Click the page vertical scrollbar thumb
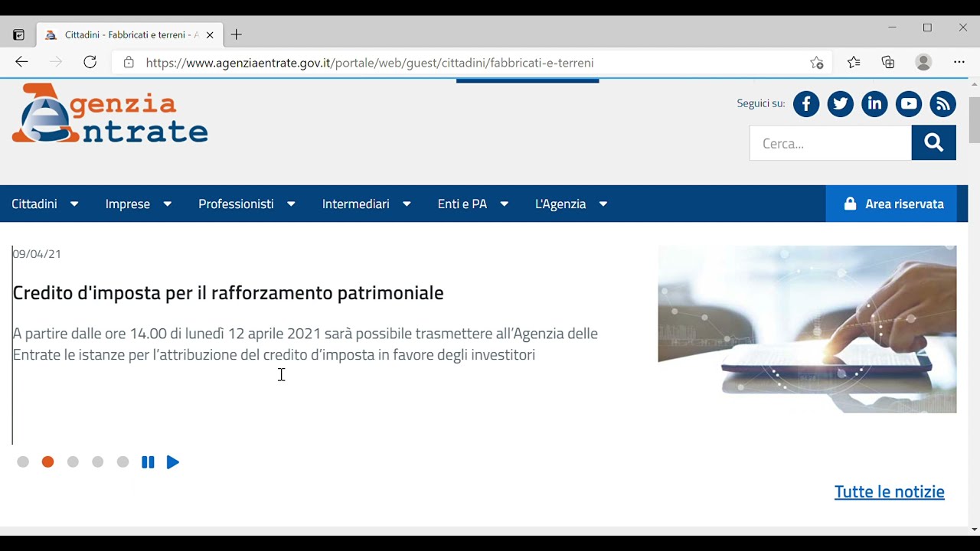 [974, 120]
